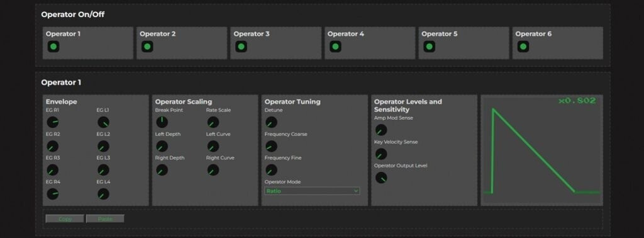
Task: Click the Copy button
Action: click(x=65, y=218)
